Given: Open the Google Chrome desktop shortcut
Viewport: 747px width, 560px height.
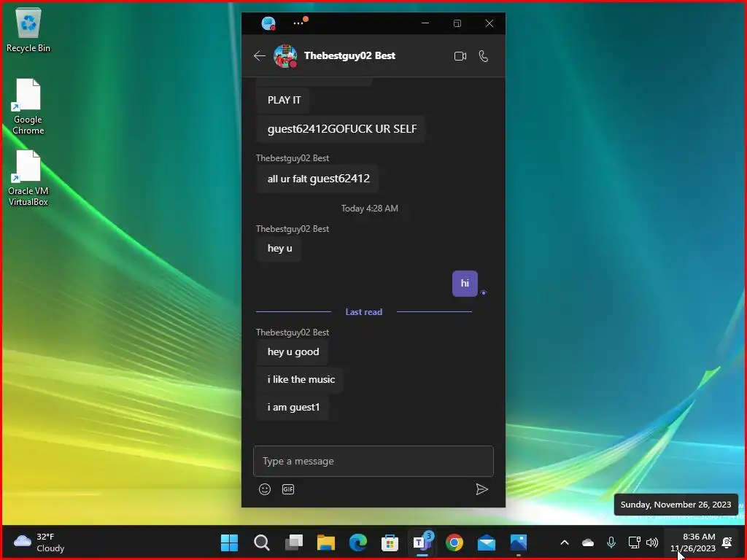Looking at the screenshot, I should [28, 106].
